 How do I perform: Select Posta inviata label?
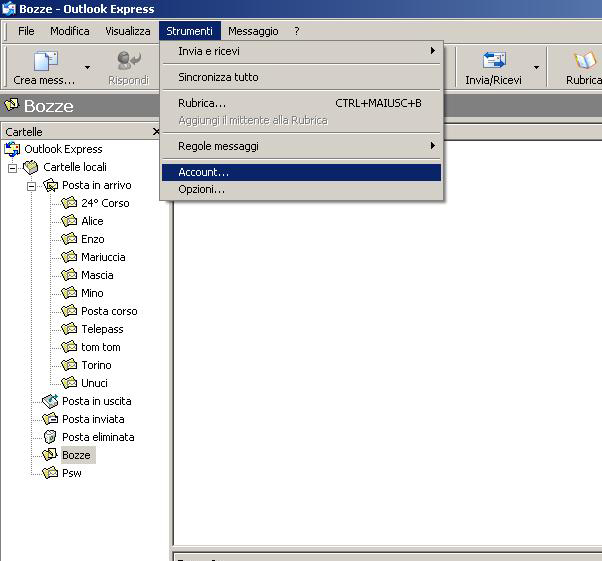click(93, 419)
